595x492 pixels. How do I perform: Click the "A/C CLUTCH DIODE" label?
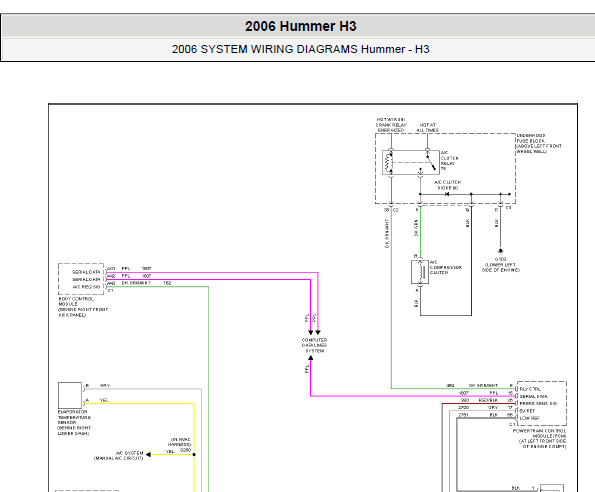pos(448,185)
